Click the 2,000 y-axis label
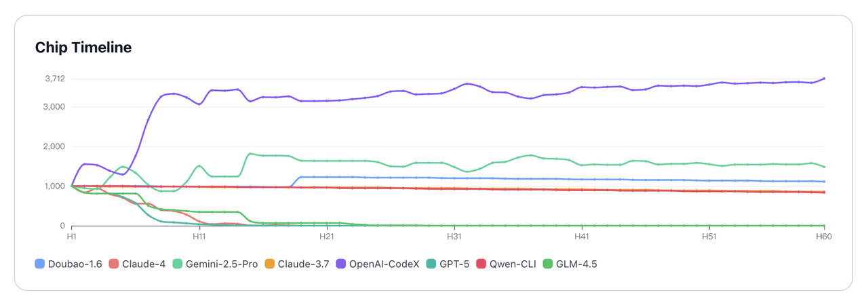868x305 pixels. 54,146
